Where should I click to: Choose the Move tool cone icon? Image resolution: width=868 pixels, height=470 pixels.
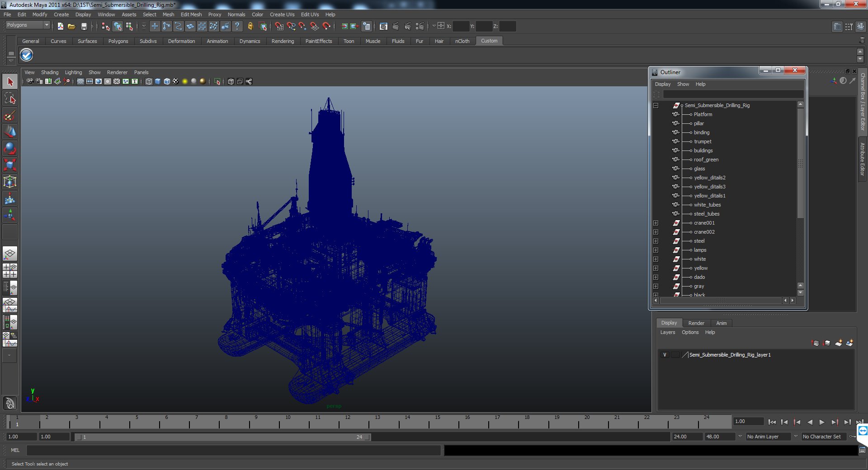coord(10,132)
